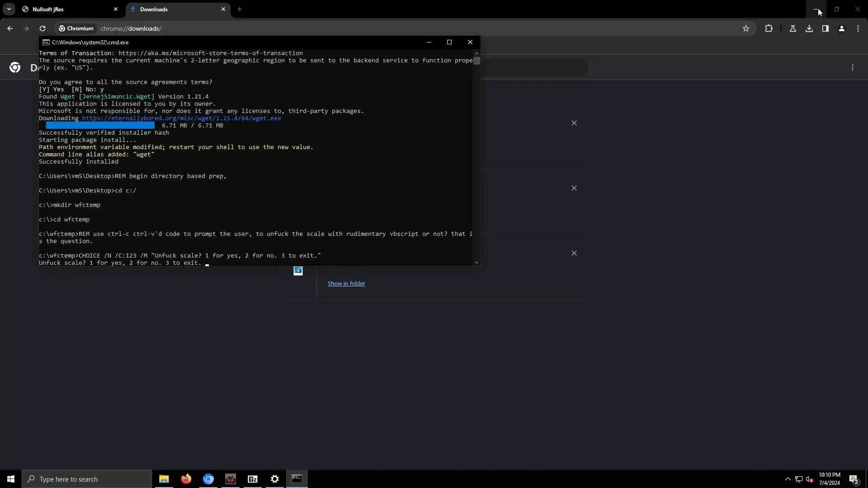Image resolution: width=868 pixels, height=488 pixels.
Task: Open the Downloads page more actions menu
Action: [x=852, y=67]
